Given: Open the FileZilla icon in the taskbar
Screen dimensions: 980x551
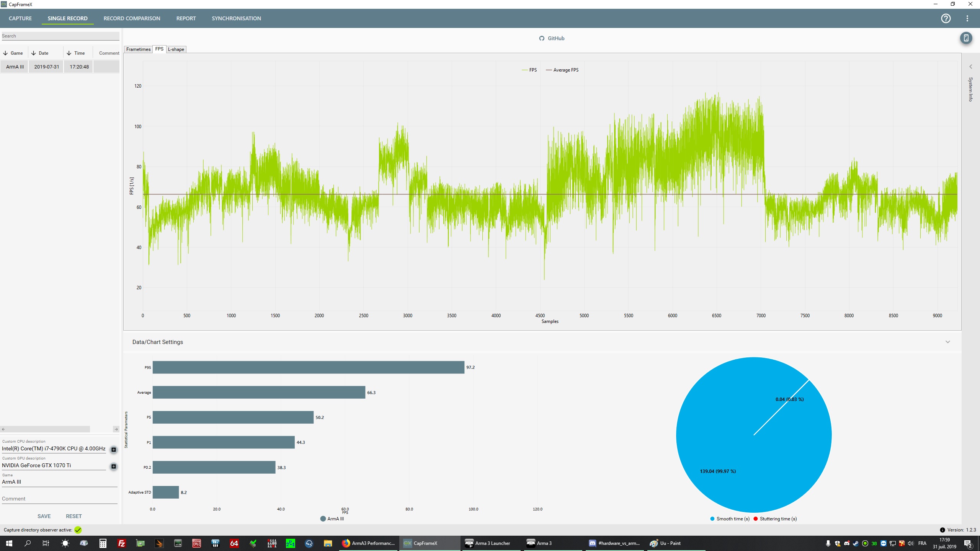Looking at the screenshot, I should [x=121, y=543].
